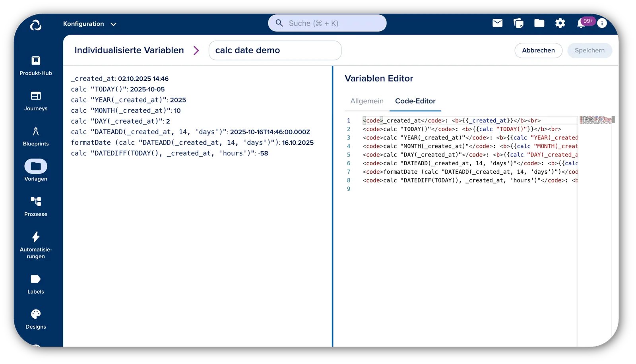The width and height of the screenshot is (636, 364).
Task: Open Labels in sidebar
Action: click(36, 285)
